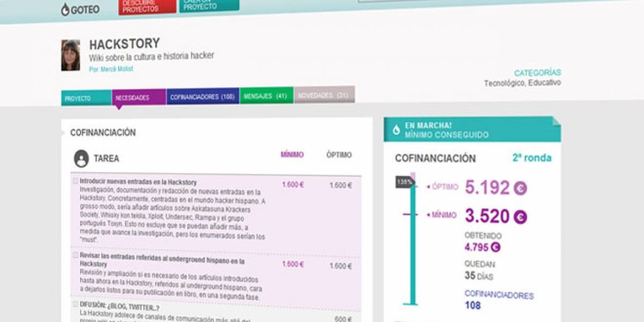The image size is (644, 322).
Task: Open the HACKSTORY project title
Action: pyautogui.click(x=125, y=44)
